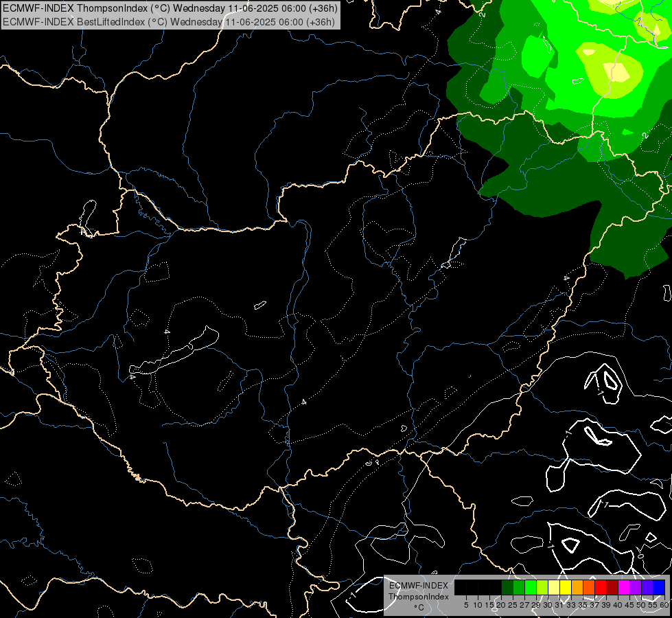
Task: Click the 'ThompsonIndex' label in the legend
Action: 419,597
